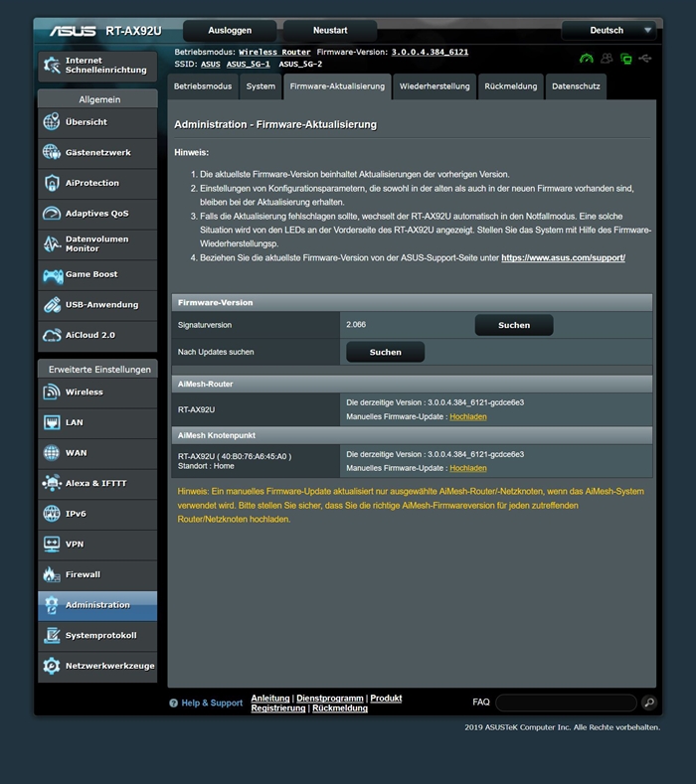
Task: Click the AiProtection shield icon
Action: point(52,183)
